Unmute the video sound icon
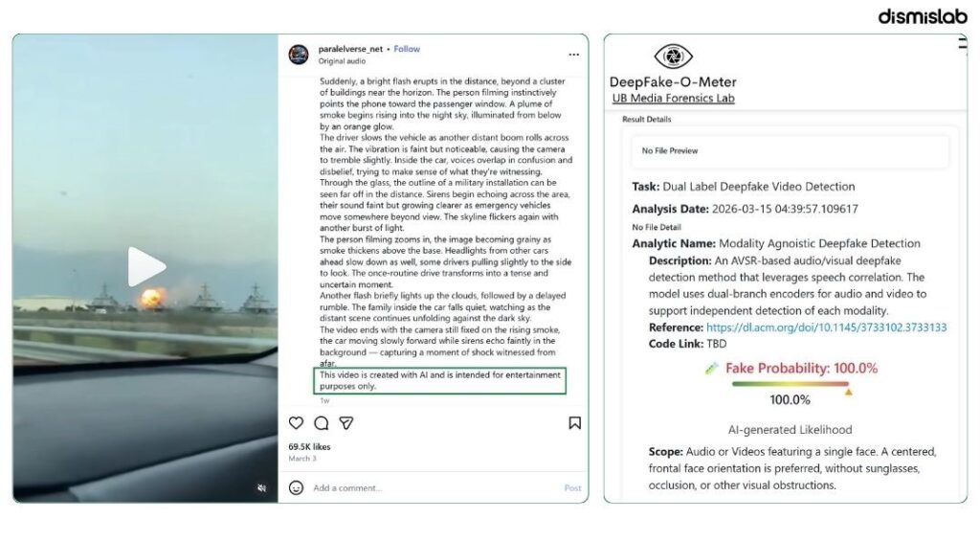 click(x=262, y=487)
